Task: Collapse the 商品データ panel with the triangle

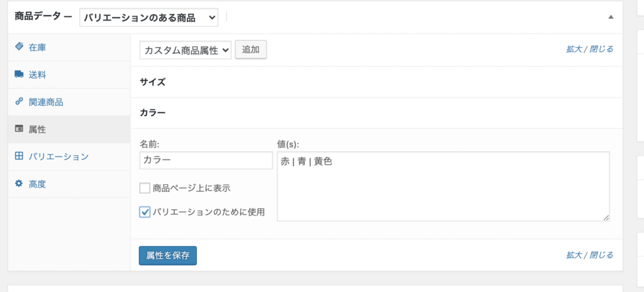Action: pyautogui.click(x=610, y=18)
